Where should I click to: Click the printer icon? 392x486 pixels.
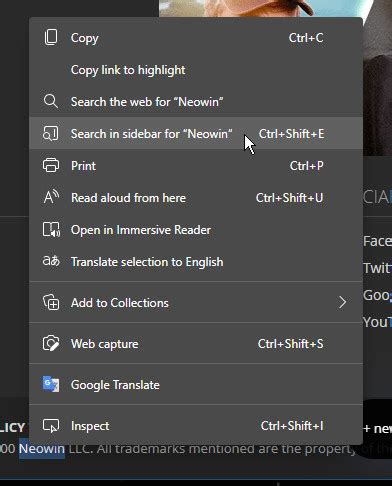click(x=51, y=165)
